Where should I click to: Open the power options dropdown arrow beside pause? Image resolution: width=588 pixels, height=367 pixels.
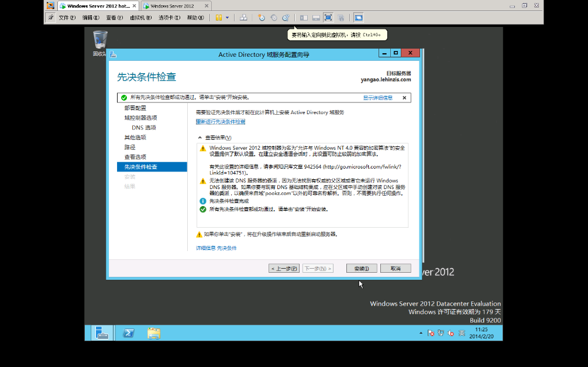tap(227, 18)
